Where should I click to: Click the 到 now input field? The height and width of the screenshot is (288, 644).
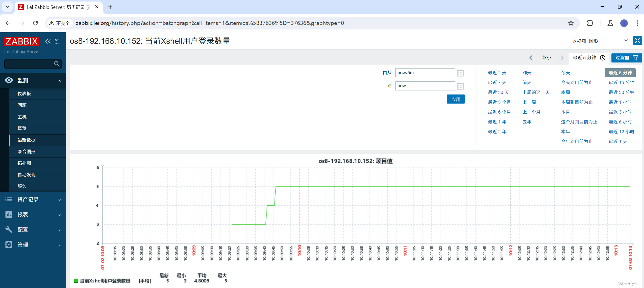pos(425,86)
